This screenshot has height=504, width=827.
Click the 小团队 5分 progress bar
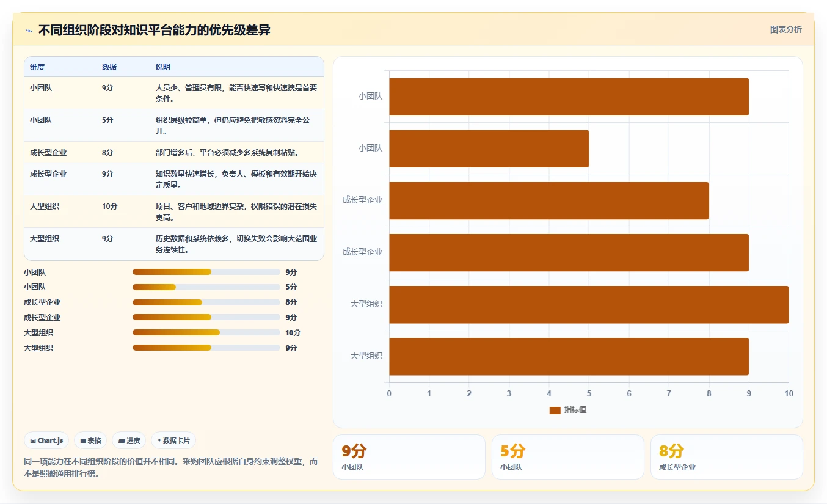pyautogui.click(x=206, y=287)
